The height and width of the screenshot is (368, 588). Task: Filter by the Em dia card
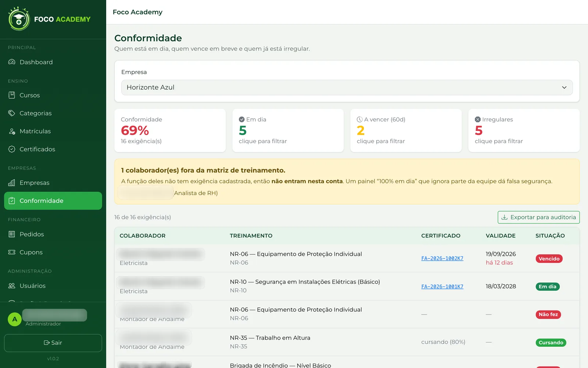click(x=288, y=130)
